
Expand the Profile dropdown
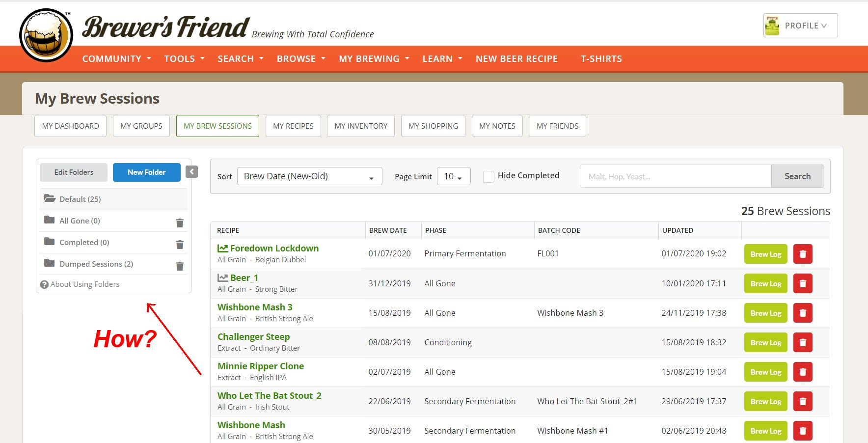click(x=800, y=26)
